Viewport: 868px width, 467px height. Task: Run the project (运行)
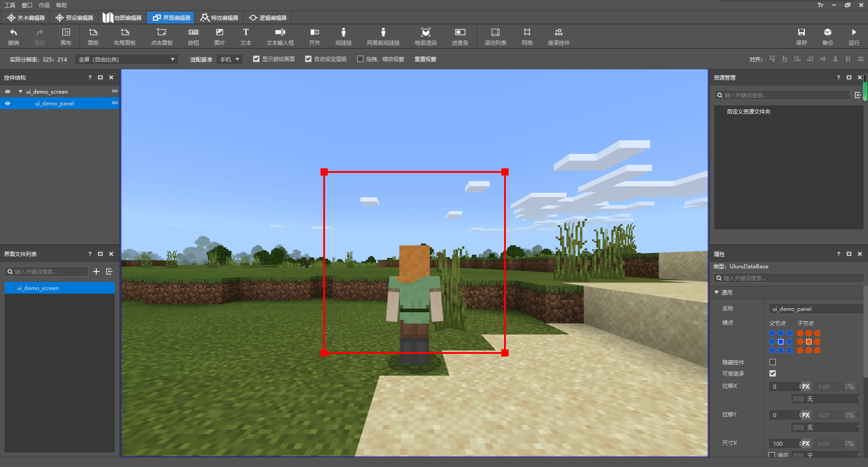point(854,37)
